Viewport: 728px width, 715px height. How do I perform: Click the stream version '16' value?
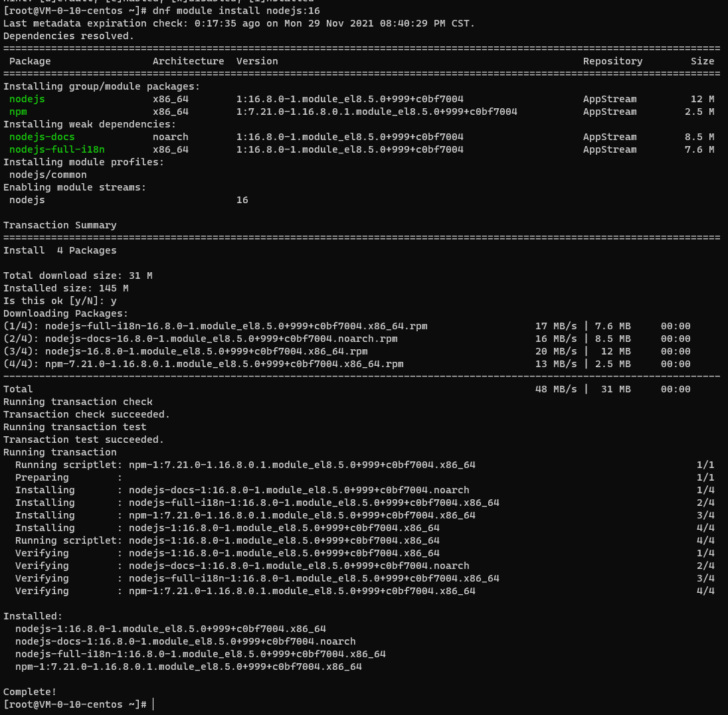[x=242, y=200]
